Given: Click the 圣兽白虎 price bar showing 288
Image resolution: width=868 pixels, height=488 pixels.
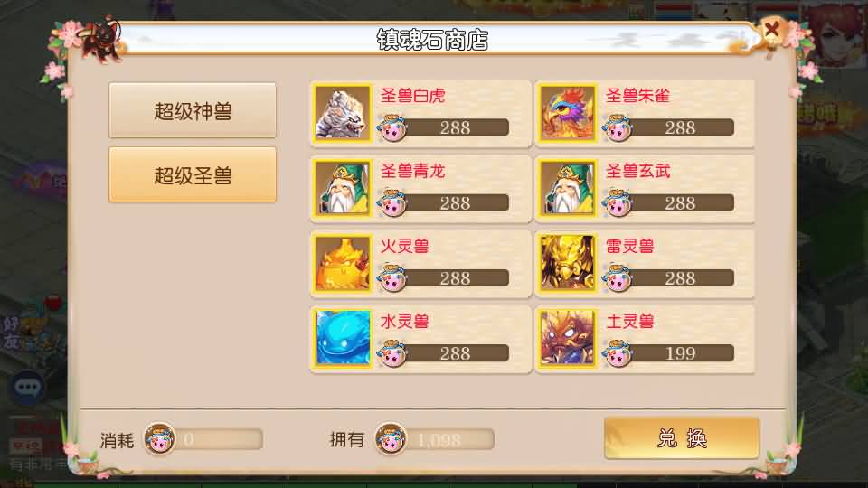Looking at the screenshot, I should 455,127.
